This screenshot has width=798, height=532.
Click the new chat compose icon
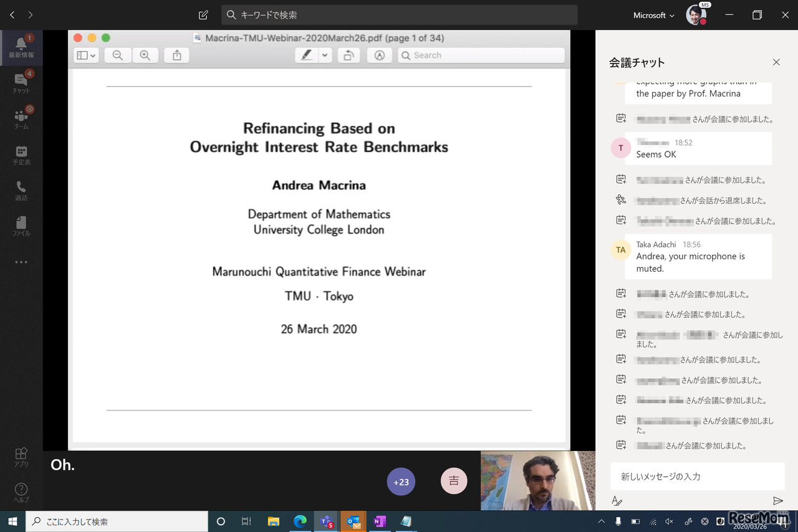(203, 15)
